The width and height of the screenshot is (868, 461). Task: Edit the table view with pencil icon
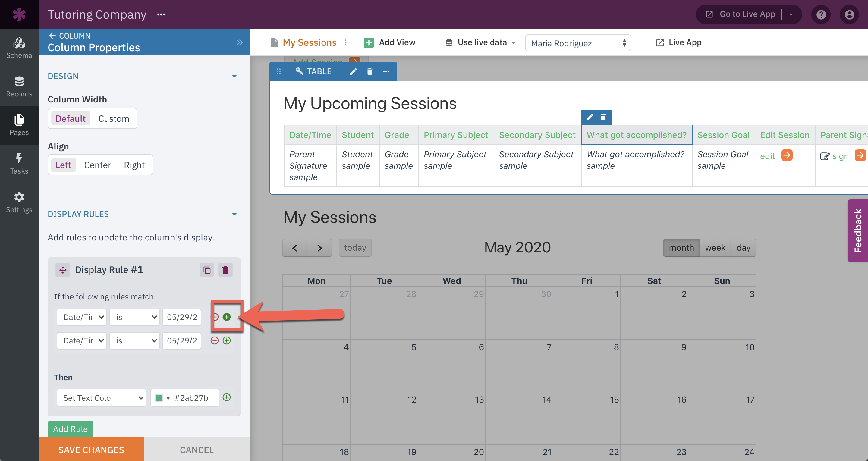click(353, 71)
